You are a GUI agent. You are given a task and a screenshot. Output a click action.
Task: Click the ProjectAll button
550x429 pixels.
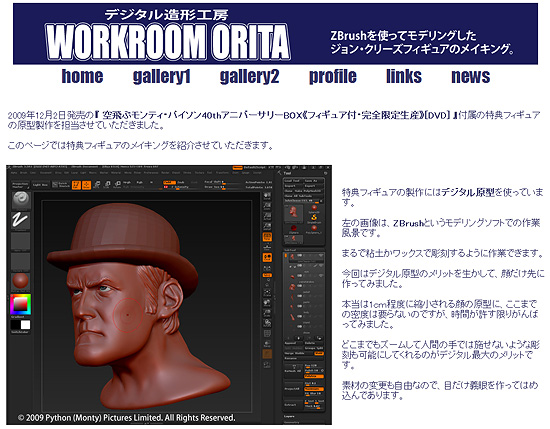[x=293, y=389]
